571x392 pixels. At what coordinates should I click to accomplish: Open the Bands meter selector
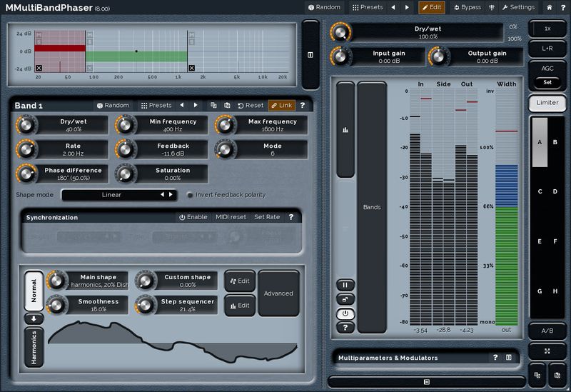(372, 207)
